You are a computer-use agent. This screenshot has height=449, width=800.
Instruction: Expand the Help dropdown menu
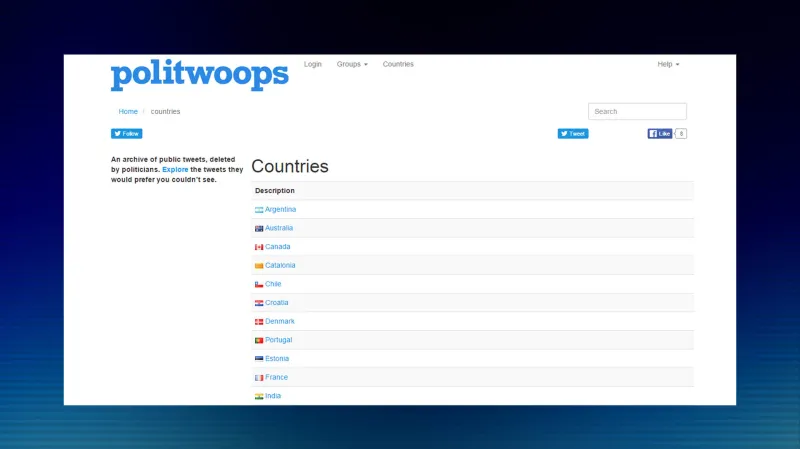pos(668,64)
